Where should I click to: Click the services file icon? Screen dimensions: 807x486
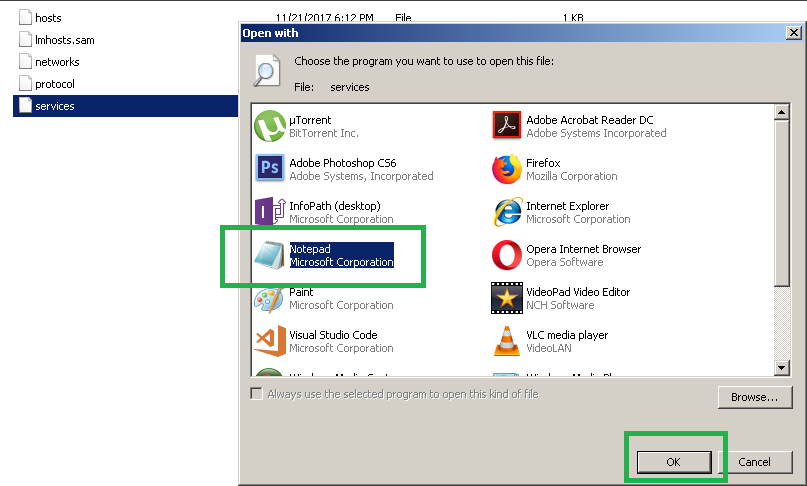[x=25, y=105]
